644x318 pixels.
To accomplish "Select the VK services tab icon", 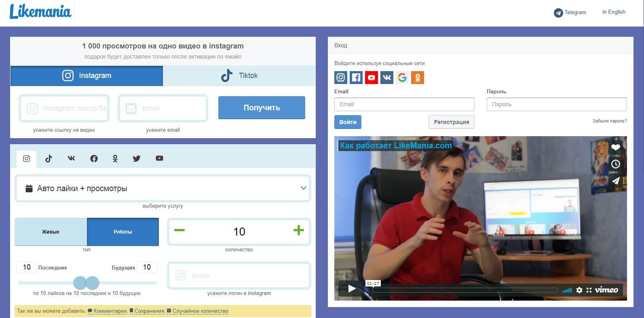I will (71, 158).
